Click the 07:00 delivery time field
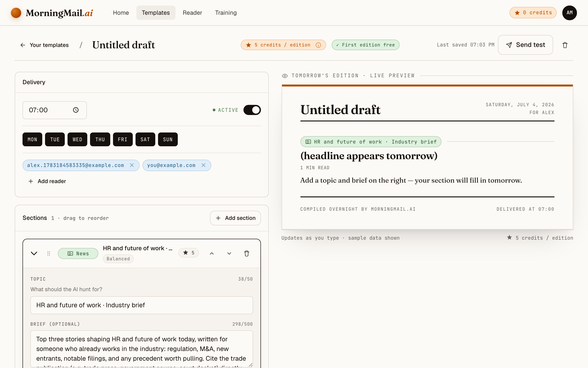 pyautogui.click(x=55, y=110)
